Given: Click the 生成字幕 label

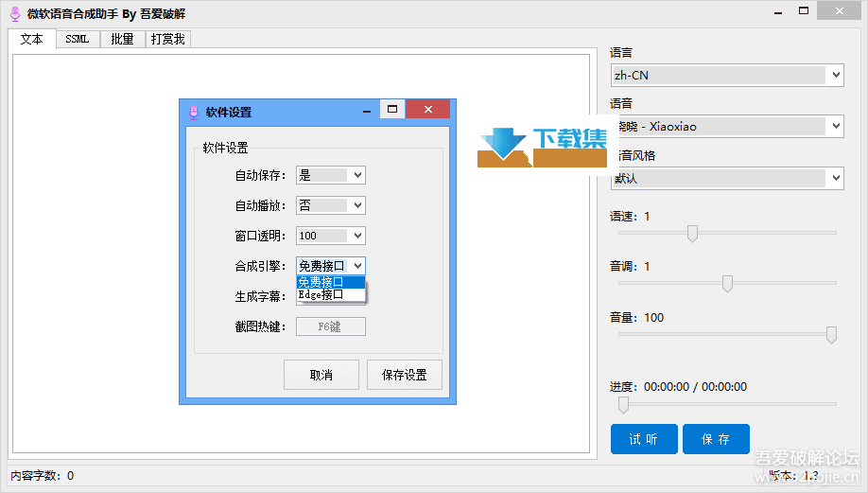Looking at the screenshot, I should click(260, 296).
